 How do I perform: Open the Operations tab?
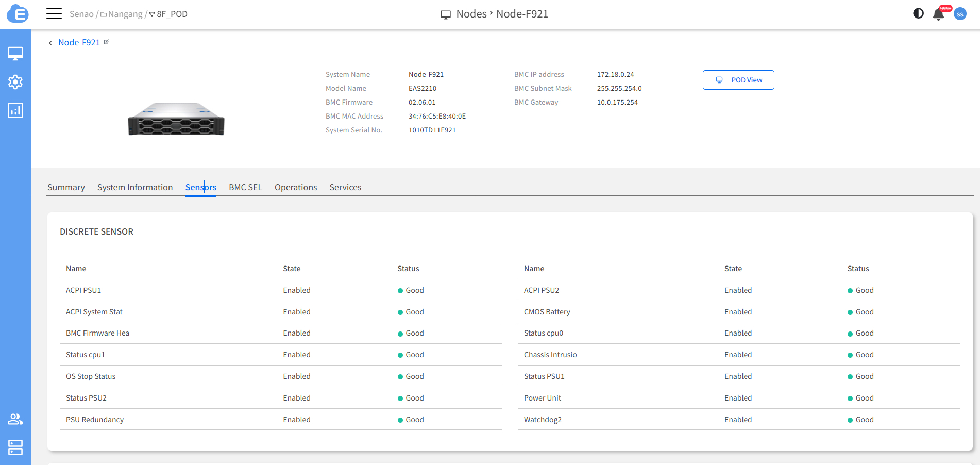coord(296,187)
